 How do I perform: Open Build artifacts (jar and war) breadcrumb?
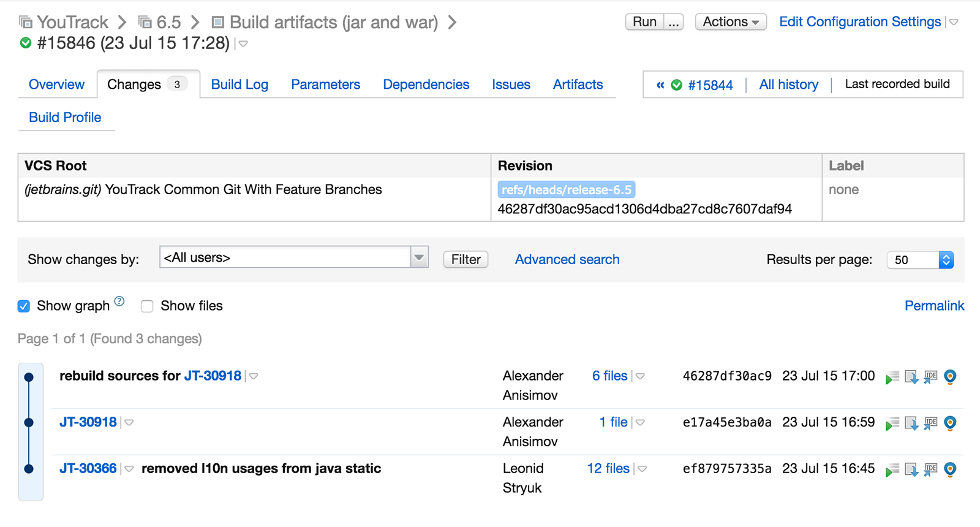click(x=334, y=23)
